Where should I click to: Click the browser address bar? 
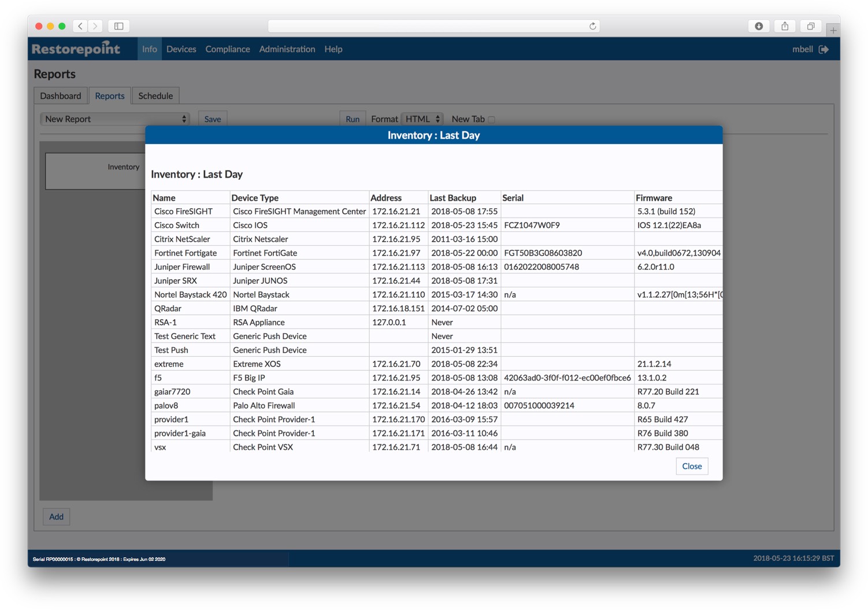coord(433,26)
